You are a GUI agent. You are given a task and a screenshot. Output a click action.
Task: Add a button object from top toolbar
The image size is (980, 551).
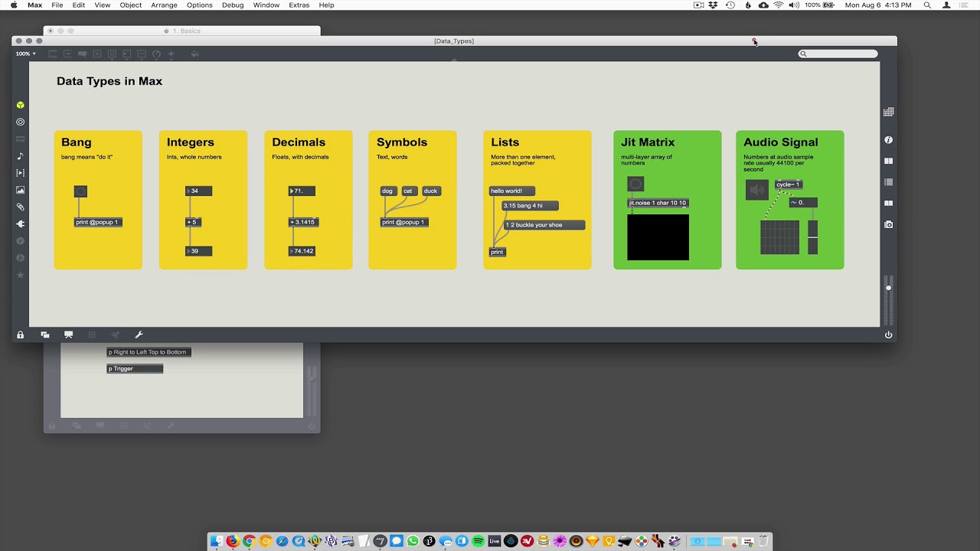pos(112,54)
